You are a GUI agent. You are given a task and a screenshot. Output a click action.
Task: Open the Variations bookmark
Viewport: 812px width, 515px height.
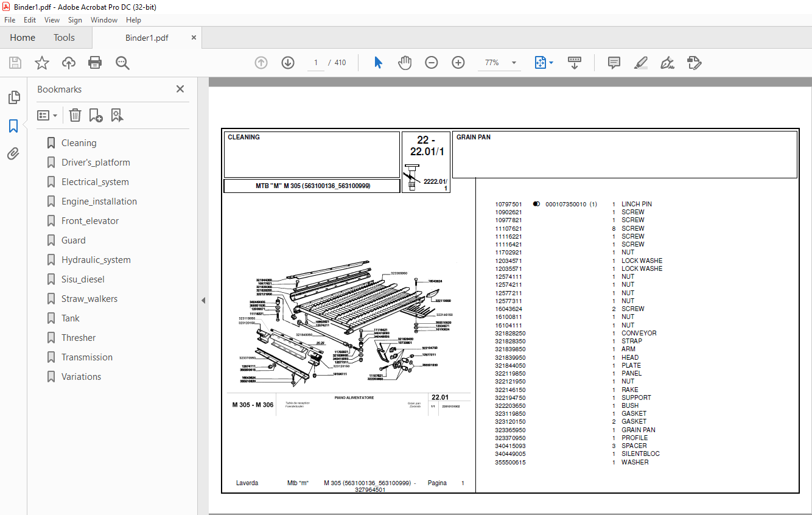click(81, 377)
